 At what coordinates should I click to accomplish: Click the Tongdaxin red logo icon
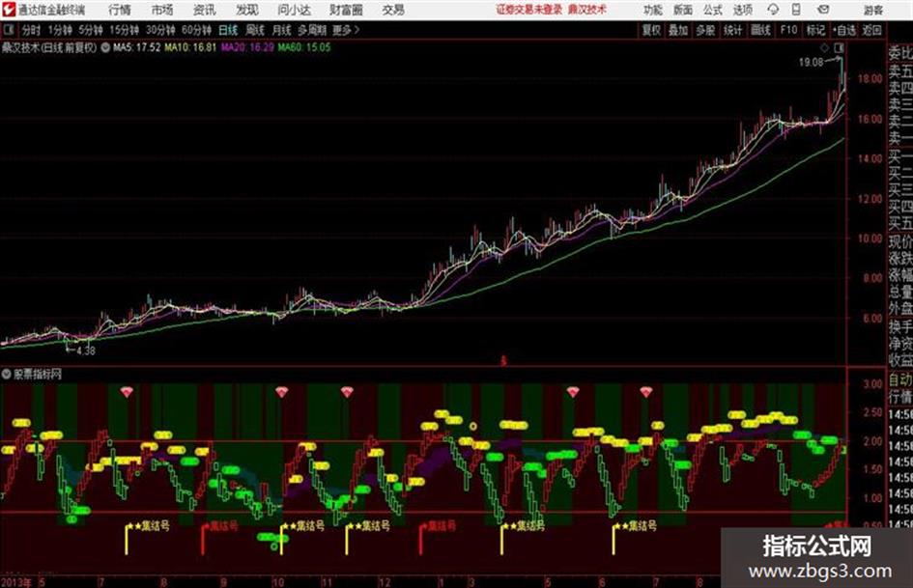click(8, 10)
